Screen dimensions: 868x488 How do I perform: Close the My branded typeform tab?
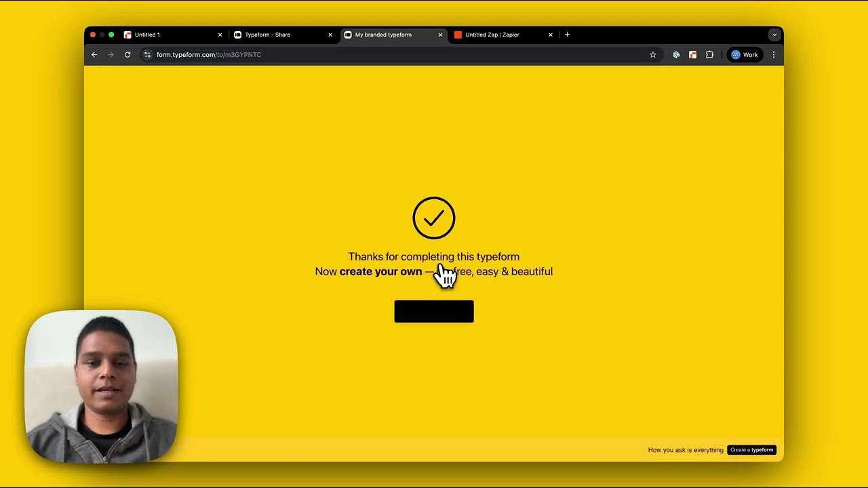click(x=440, y=35)
